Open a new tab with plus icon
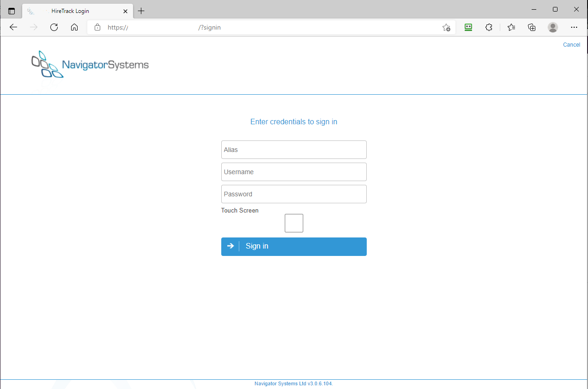This screenshot has width=588, height=389. pyautogui.click(x=141, y=11)
